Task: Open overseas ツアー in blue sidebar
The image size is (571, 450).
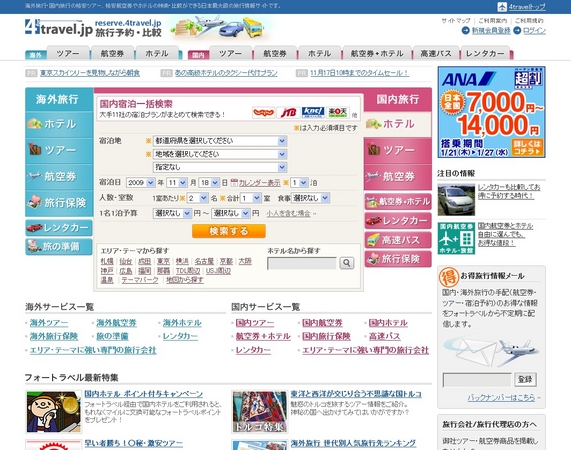Action: pos(59,150)
